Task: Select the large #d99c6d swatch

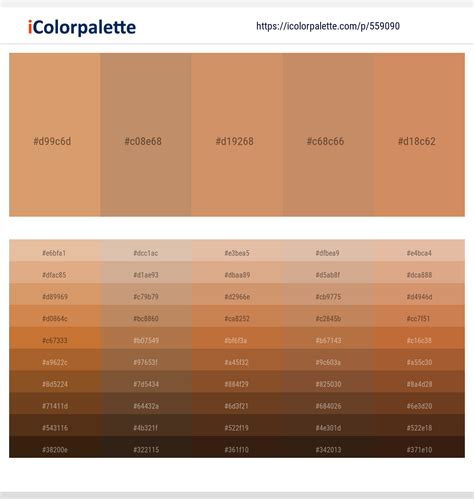Action: tap(55, 135)
